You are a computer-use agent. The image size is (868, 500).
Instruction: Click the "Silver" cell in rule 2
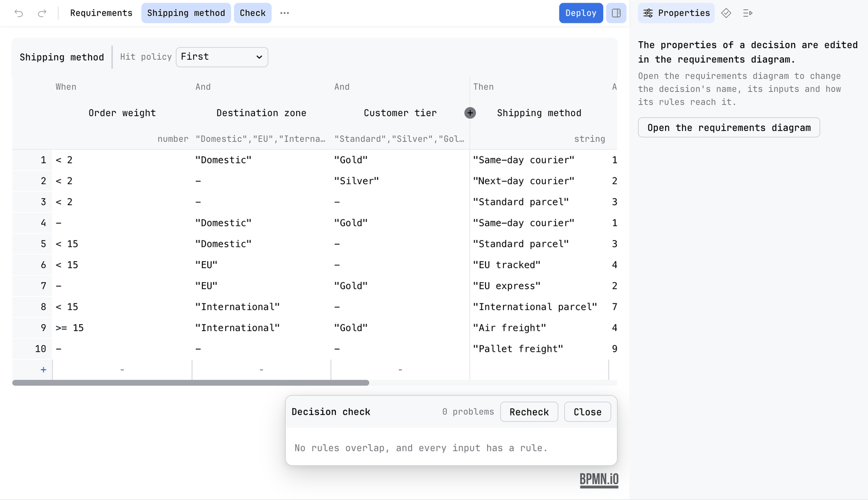tap(400, 181)
